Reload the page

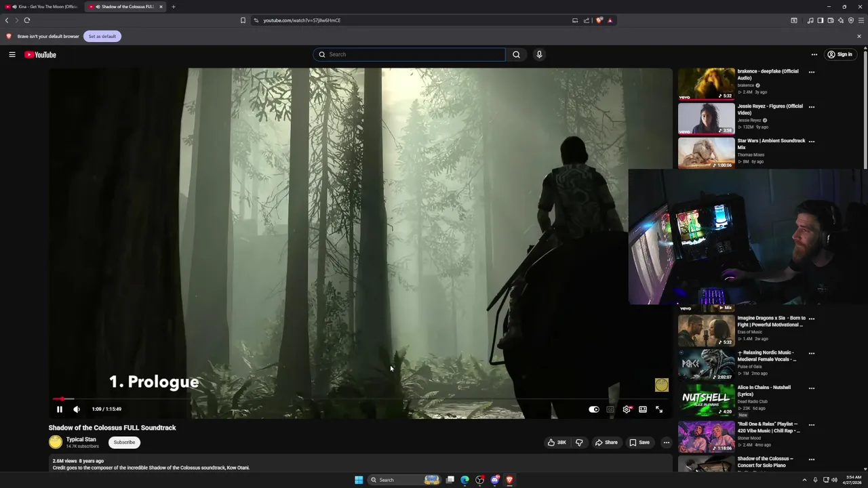pyautogui.click(x=27, y=20)
